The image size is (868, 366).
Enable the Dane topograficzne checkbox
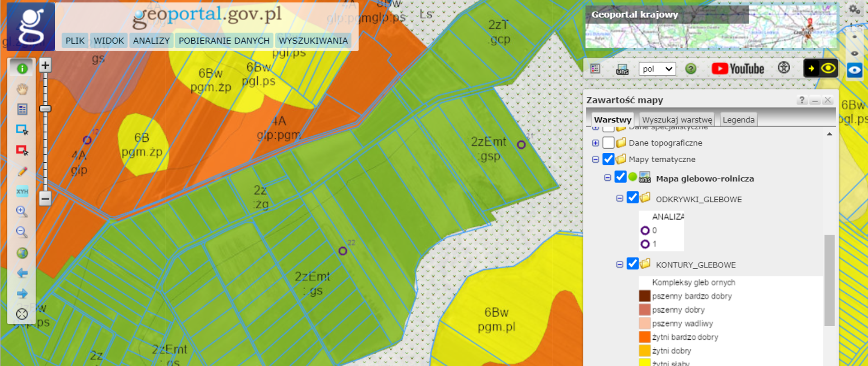click(609, 143)
